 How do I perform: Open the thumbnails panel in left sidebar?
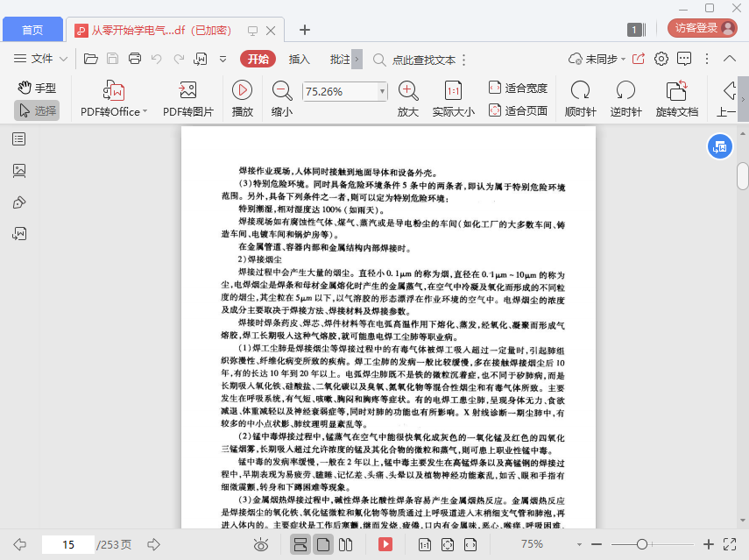[x=19, y=171]
